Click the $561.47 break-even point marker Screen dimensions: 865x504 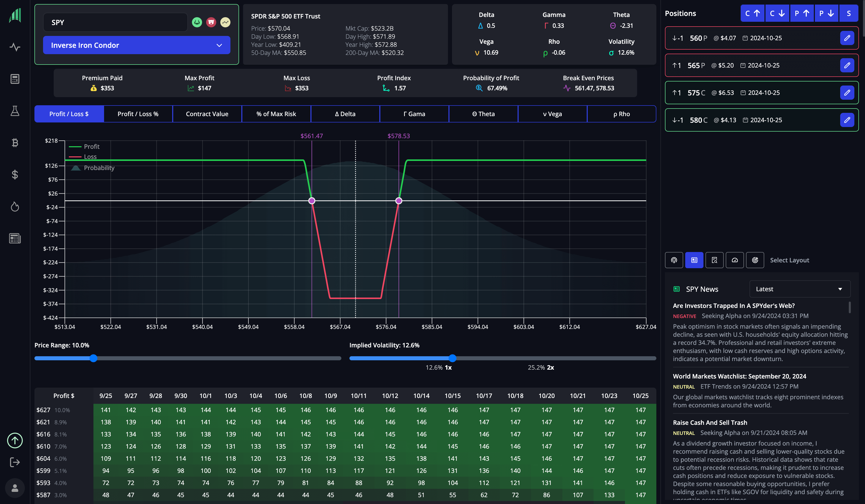(312, 201)
